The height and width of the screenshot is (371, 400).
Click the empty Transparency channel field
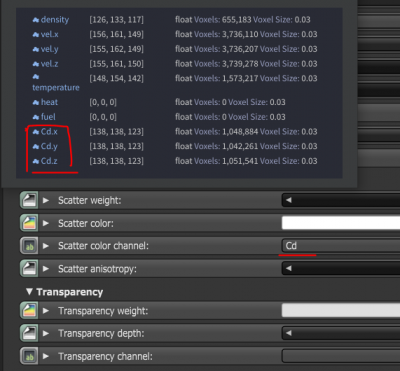[341, 356]
